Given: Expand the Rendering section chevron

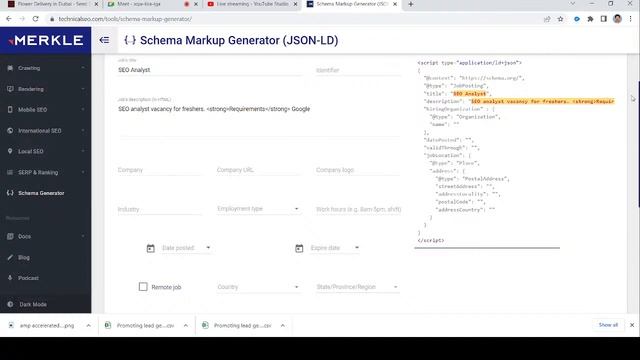Looking at the screenshot, I should (x=83, y=89).
